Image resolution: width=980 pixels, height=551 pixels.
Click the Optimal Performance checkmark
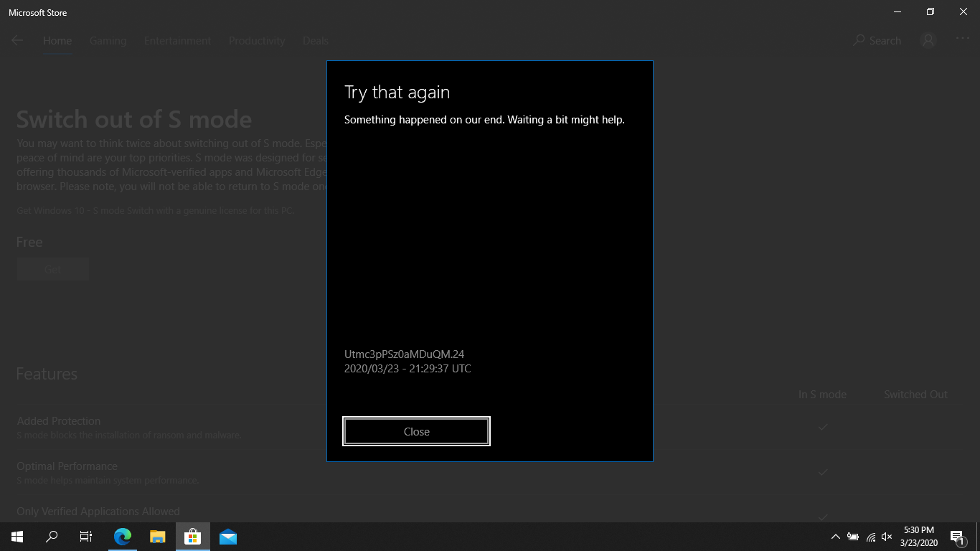(823, 472)
